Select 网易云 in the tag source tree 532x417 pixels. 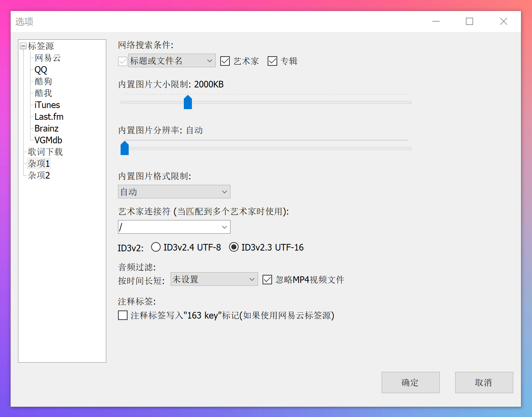pyautogui.click(x=47, y=58)
